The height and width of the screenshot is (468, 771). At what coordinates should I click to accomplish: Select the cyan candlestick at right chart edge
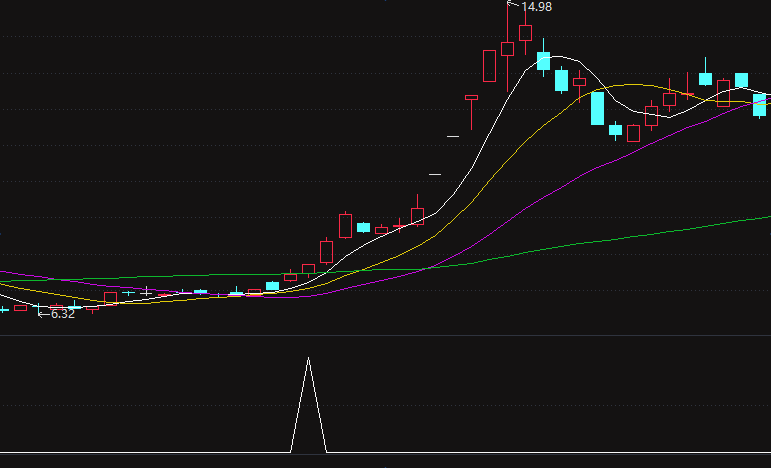click(x=759, y=105)
